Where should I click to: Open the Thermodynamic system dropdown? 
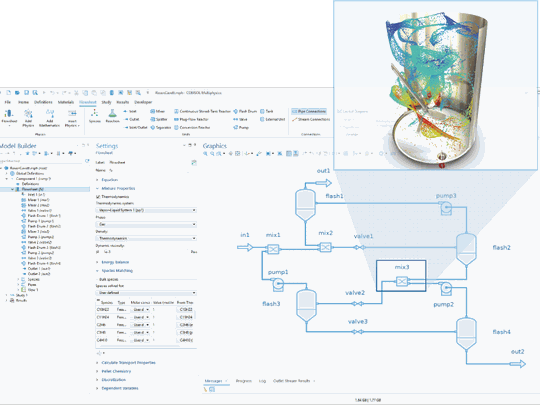point(146,210)
